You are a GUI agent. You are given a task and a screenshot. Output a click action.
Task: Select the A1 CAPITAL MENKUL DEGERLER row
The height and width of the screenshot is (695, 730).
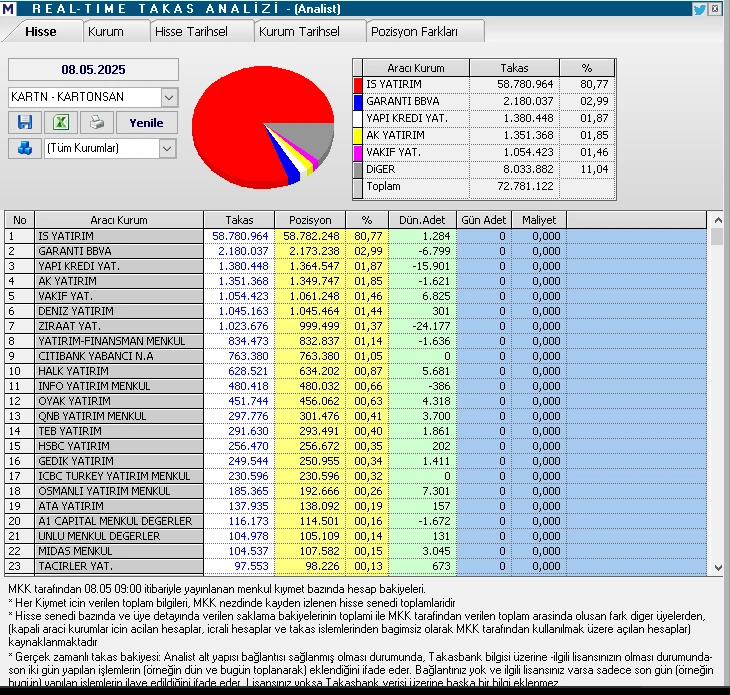356,521
